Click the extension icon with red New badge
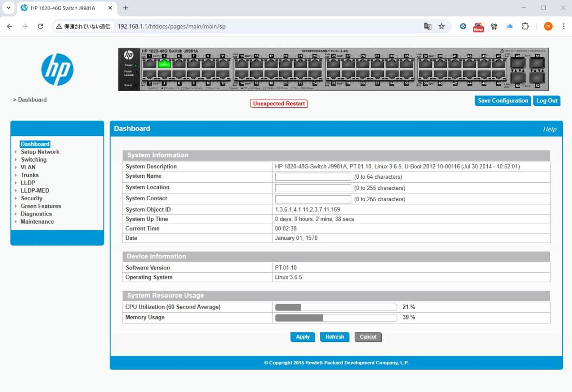Screen dimensions: 572x392 point(478,27)
